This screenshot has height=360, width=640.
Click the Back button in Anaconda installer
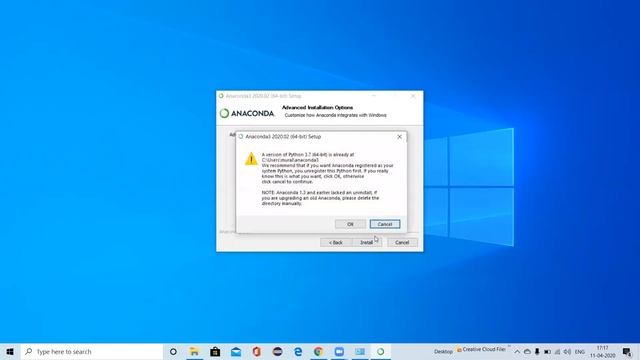(x=336, y=242)
